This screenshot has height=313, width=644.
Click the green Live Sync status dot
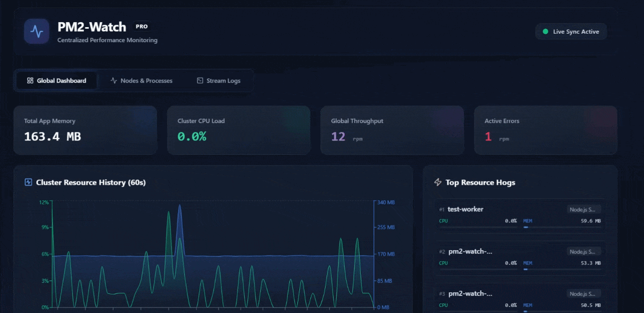(x=545, y=32)
